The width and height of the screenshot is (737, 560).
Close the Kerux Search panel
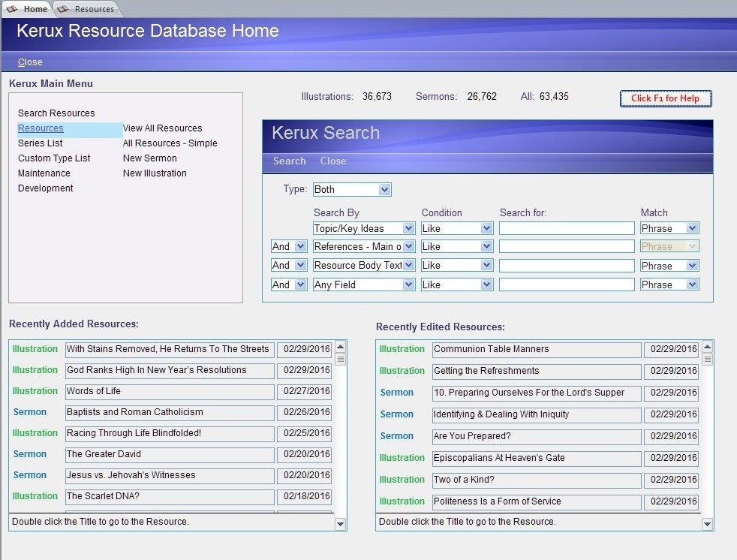click(x=333, y=161)
